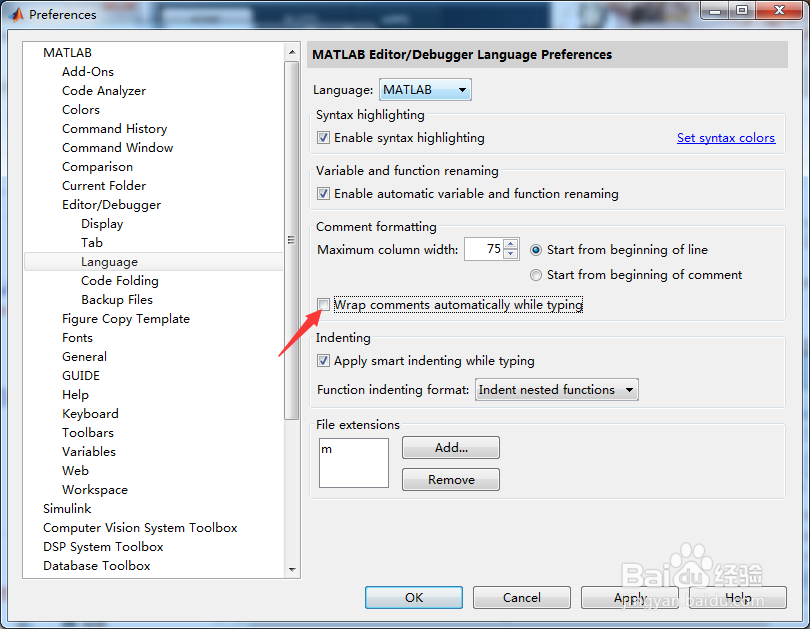The image size is (810, 629).
Task: Toggle Enable syntax highlighting checkbox
Action: tap(323, 138)
